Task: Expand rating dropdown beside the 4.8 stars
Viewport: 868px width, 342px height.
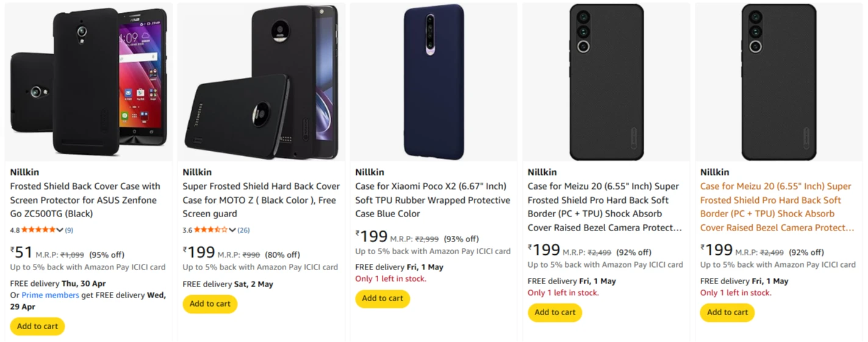Action: click(60, 230)
